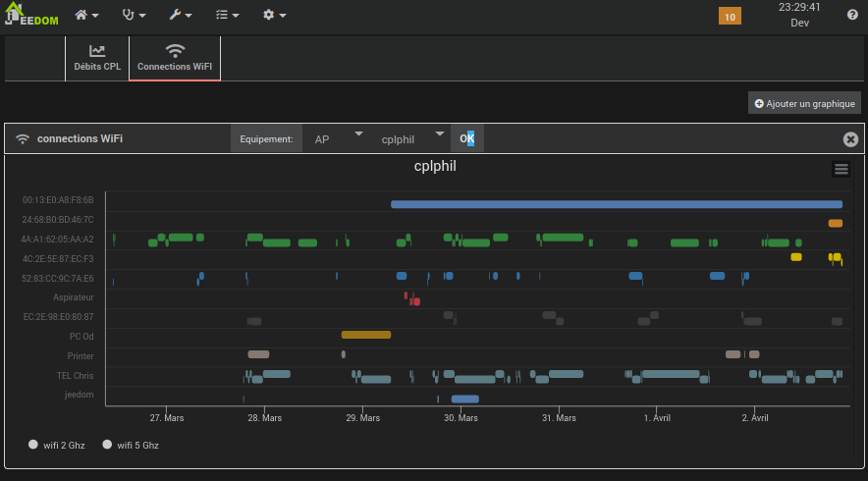
Task: Select the Connections WiFi tab
Action: [175, 59]
